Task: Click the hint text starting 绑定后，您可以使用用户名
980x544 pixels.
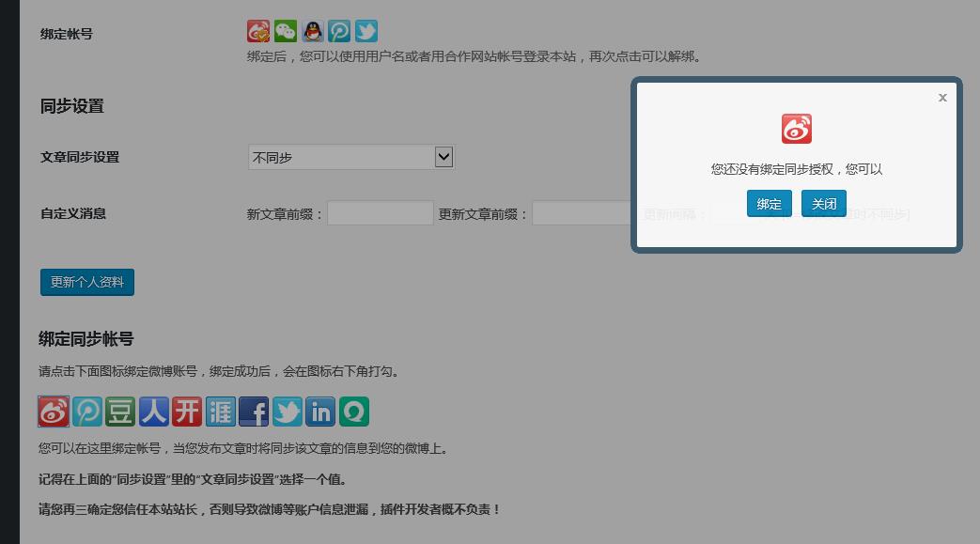Action: [x=475, y=56]
